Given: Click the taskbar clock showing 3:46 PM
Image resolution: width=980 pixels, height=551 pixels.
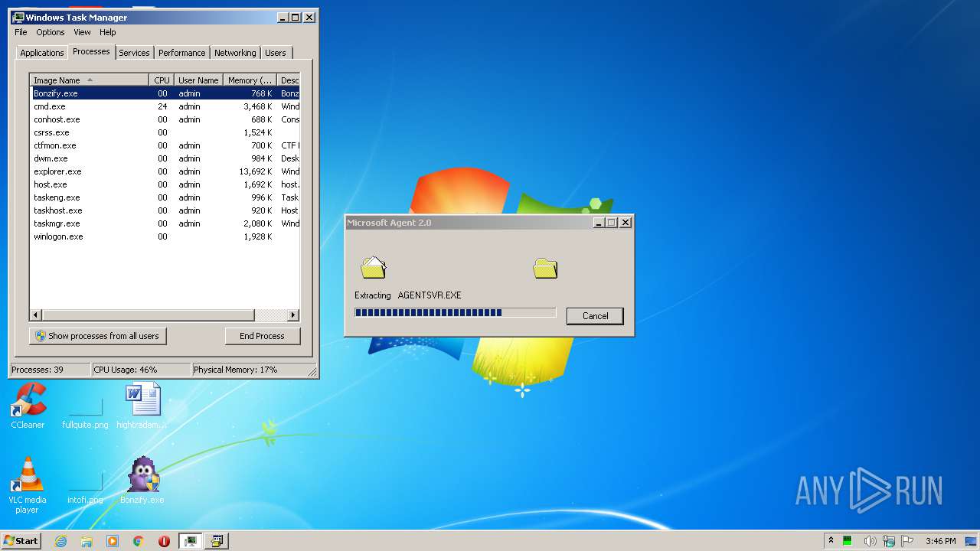Looking at the screenshot, I should (x=940, y=541).
